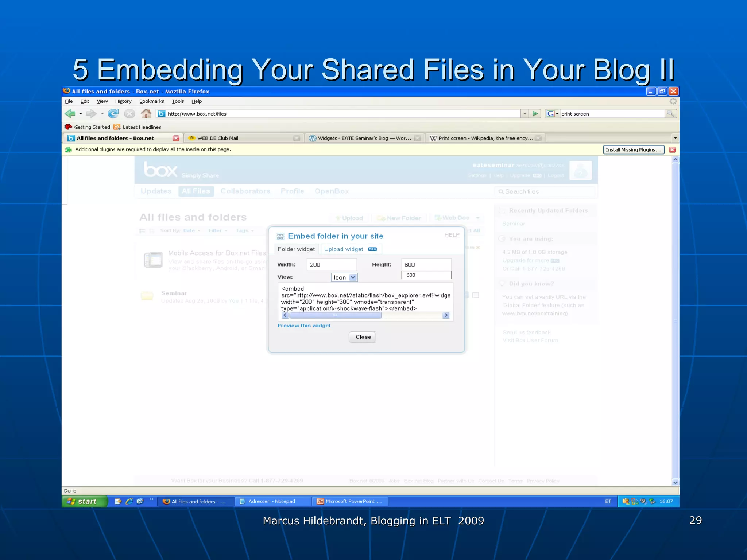Screen dimensions: 747x560
Task: Open the Help menu
Action: click(x=196, y=101)
